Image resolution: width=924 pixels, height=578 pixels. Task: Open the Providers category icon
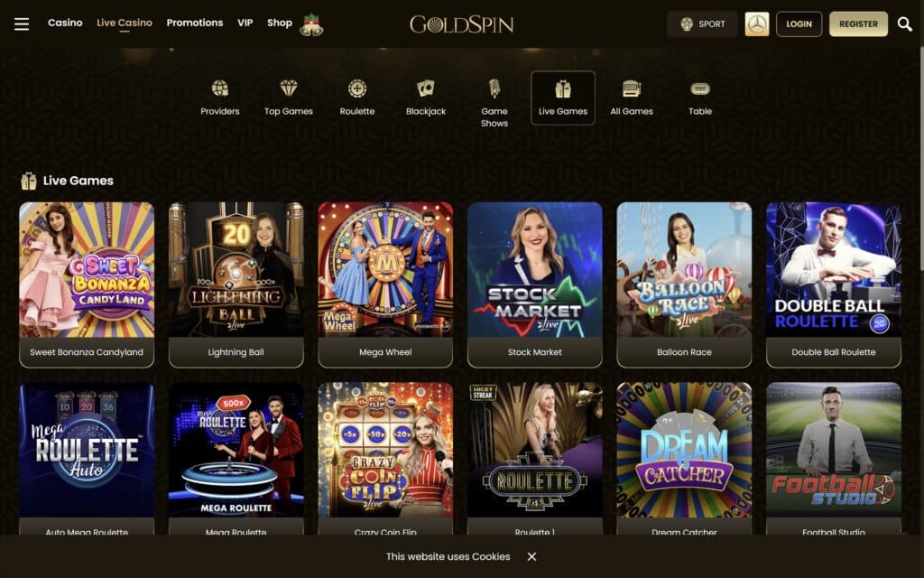[220, 89]
